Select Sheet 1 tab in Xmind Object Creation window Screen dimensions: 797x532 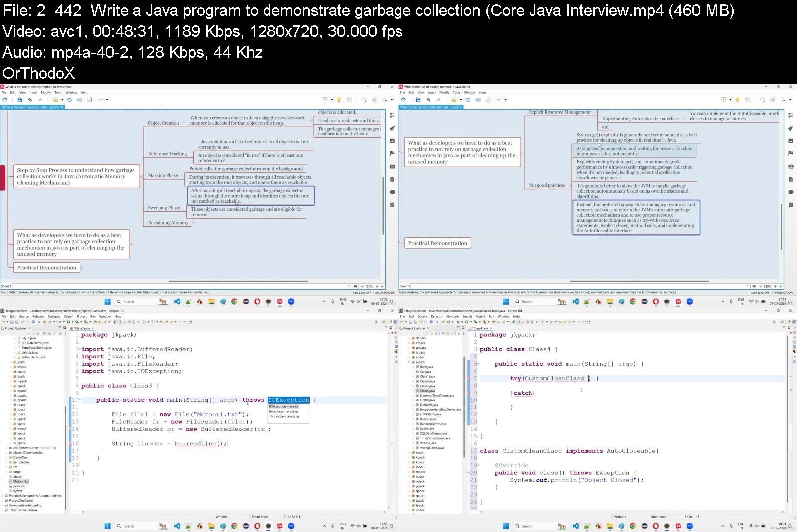tap(6, 286)
